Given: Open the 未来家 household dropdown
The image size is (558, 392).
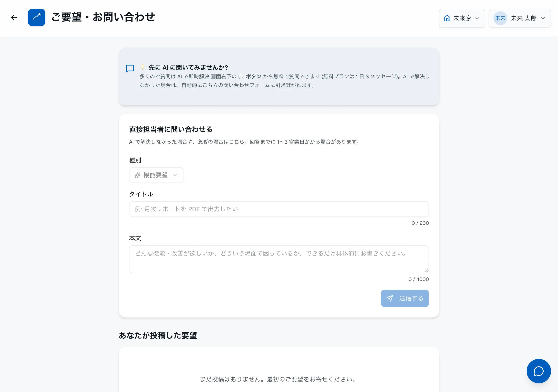Looking at the screenshot, I should (x=462, y=18).
